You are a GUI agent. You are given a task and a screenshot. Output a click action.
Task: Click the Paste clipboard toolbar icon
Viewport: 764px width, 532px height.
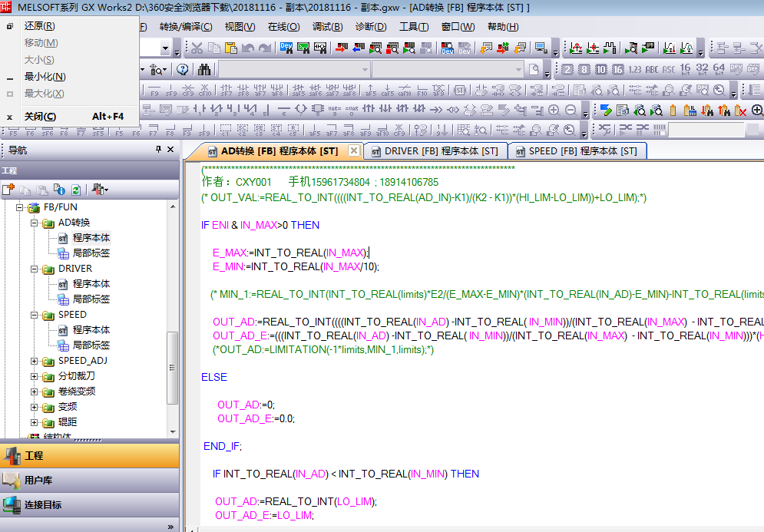[230, 48]
